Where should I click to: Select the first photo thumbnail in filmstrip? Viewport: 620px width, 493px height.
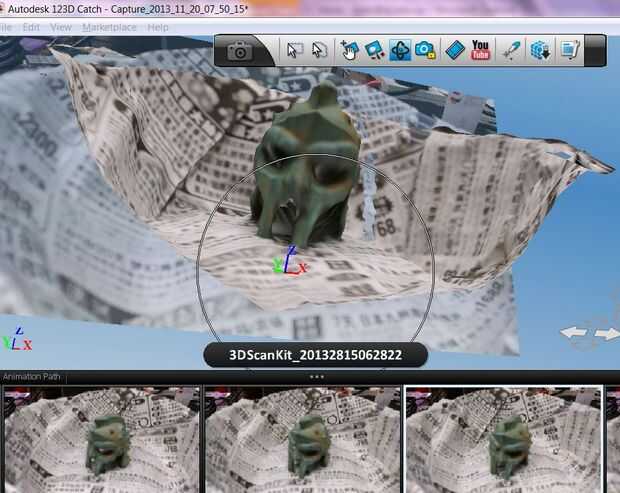click(101, 440)
